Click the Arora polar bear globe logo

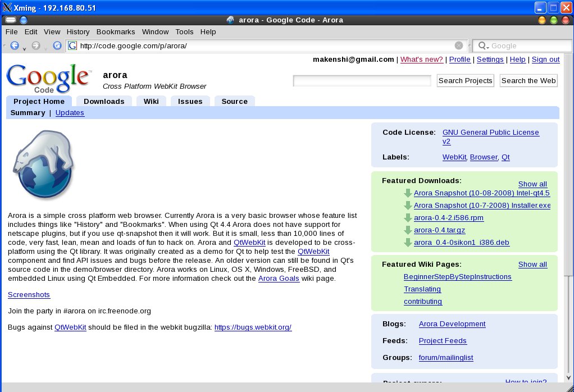44,165
